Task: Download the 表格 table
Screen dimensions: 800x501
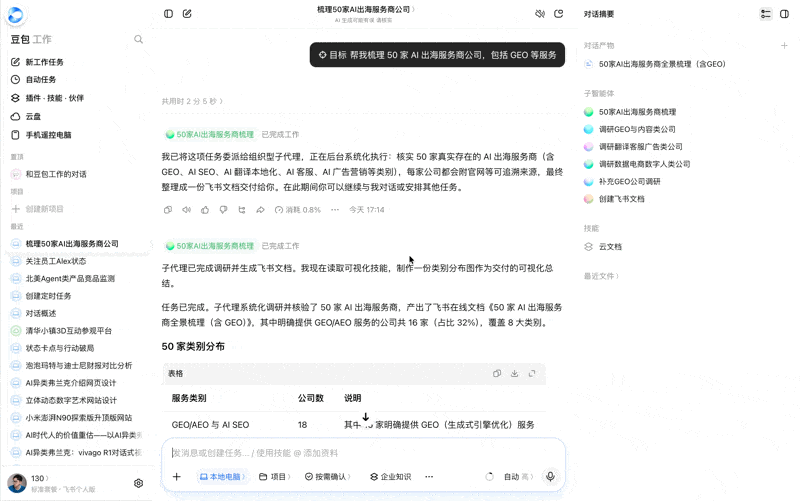Action: coord(514,373)
